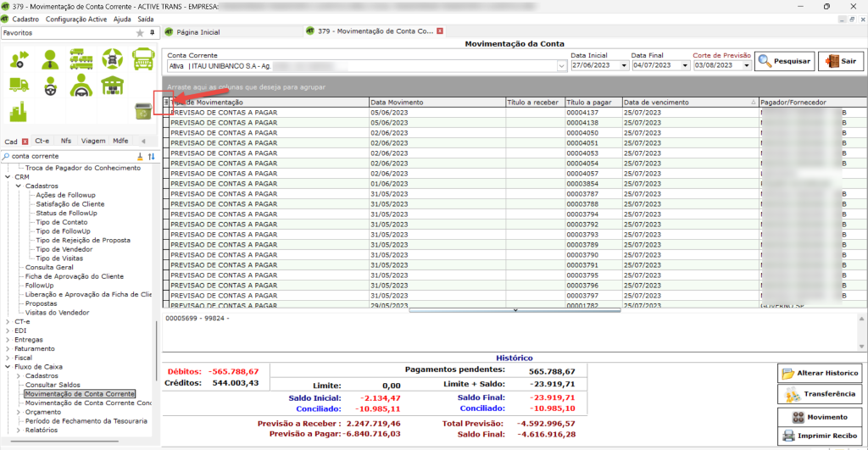Click the Alterar Historico button
868x450 pixels.
click(820, 373)
